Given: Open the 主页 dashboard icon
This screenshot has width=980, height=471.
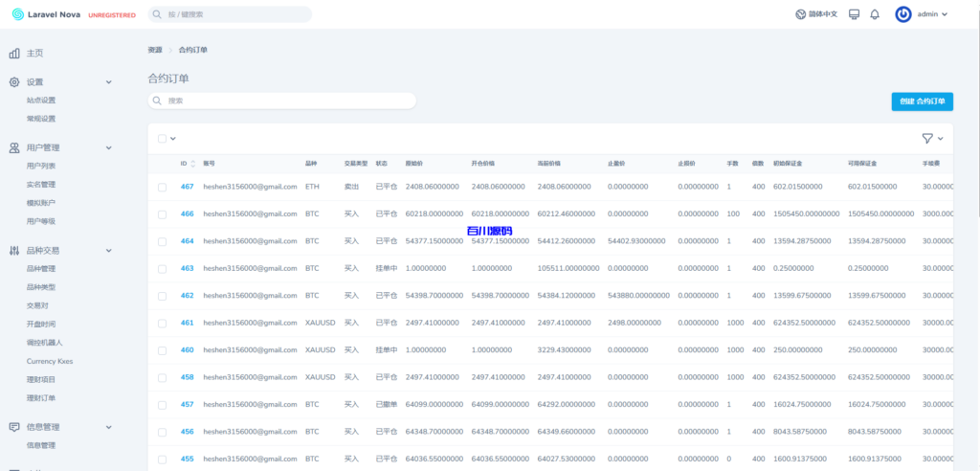Looking at the screenshot, I should click(x=14, y=54).
